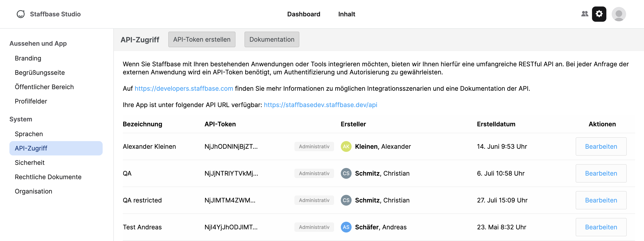This screenshot has width=644, height=241.
Task: Click the Erstelldatum column header
Action: [496, 124]
